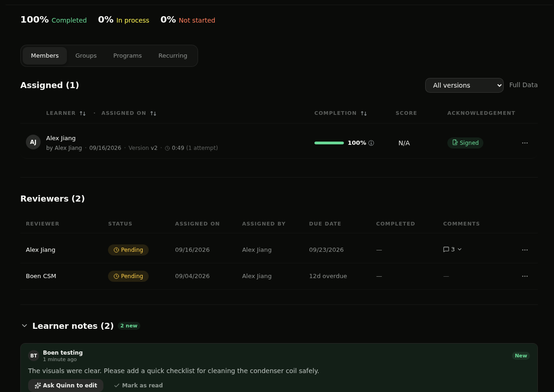Open more options for reviewer Boen CSM
554x392 pixels.
525,276
